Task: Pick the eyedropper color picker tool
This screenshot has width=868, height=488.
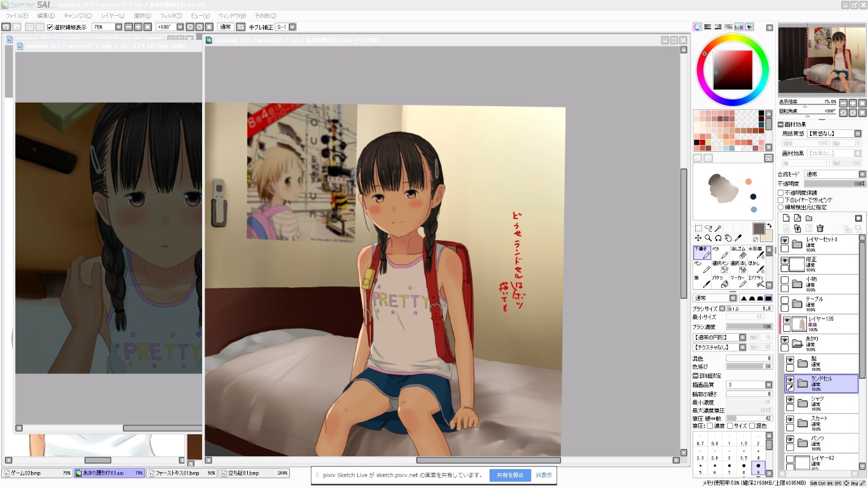Action: 737,238
